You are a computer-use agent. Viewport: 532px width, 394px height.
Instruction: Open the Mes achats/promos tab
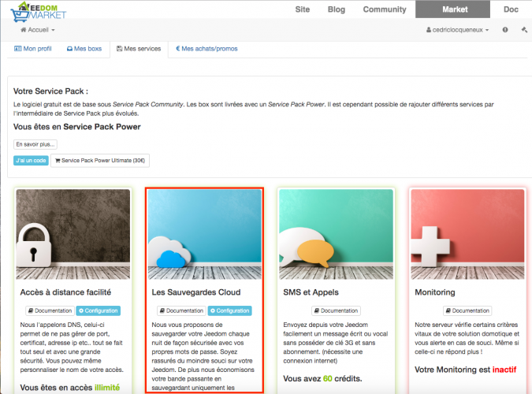(x=206, y=49)
